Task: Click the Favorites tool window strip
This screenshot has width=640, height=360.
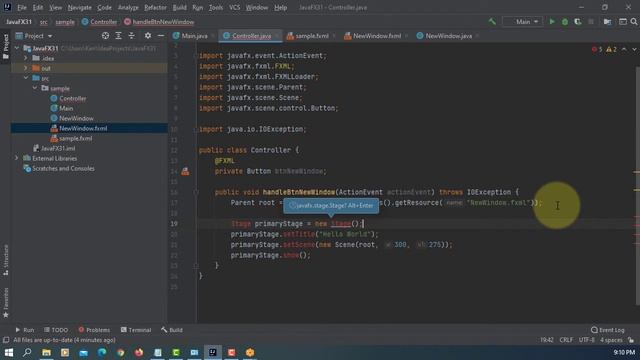Action: [x=6, y=302]
